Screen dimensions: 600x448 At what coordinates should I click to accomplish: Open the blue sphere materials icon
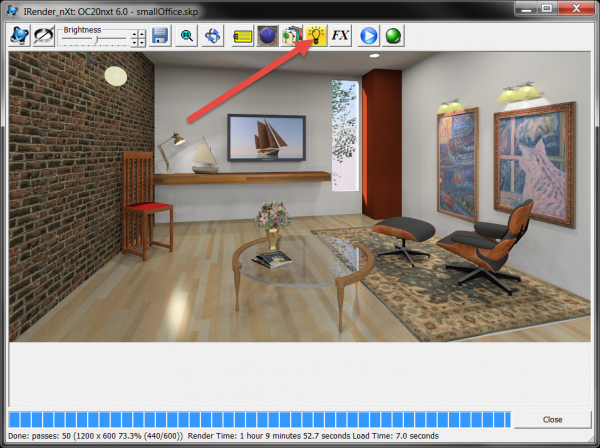click(x=267, y=36)
